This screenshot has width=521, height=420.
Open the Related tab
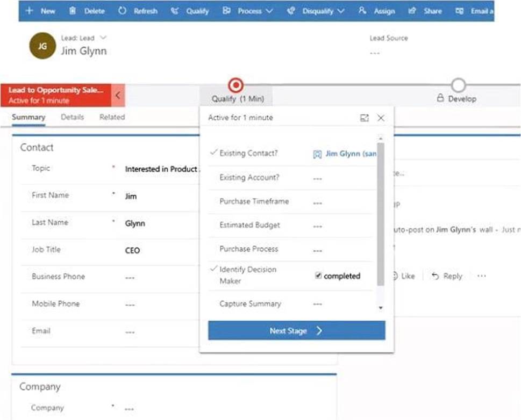point(112,117)
